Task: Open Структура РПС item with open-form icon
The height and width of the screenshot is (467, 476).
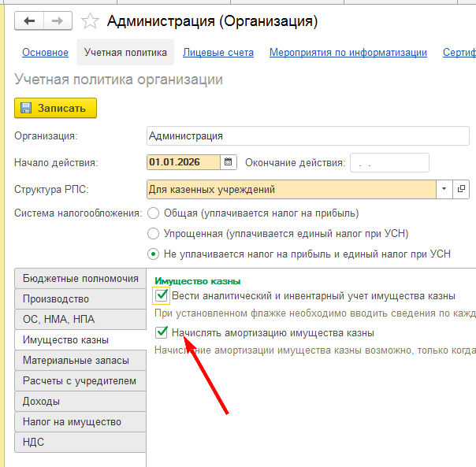Action: pyautogui.click(x=461, y=189)
